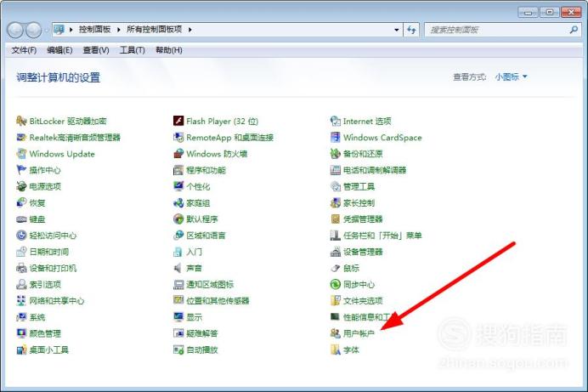The image size is (588, 392).
Task: Click the search magnifier icon
Action: coord(574,30)
